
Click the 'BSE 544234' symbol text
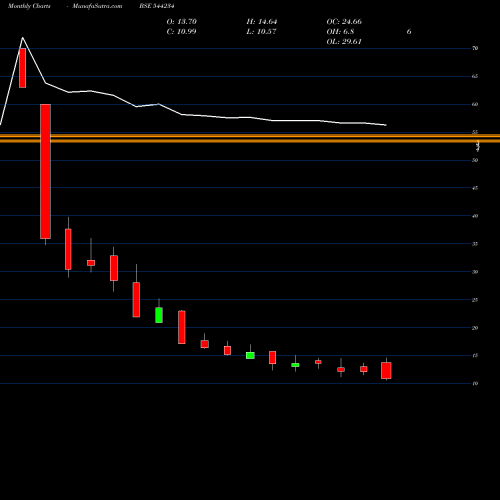[x=157, y=6]
